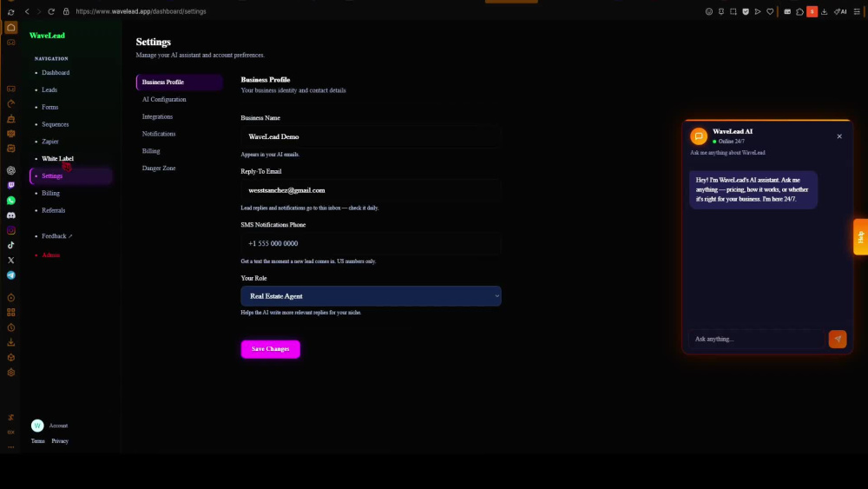Screen dimensions: 868x489
Task: Open X (Twitter) in the browser sidebar
Action: (11, 261)
